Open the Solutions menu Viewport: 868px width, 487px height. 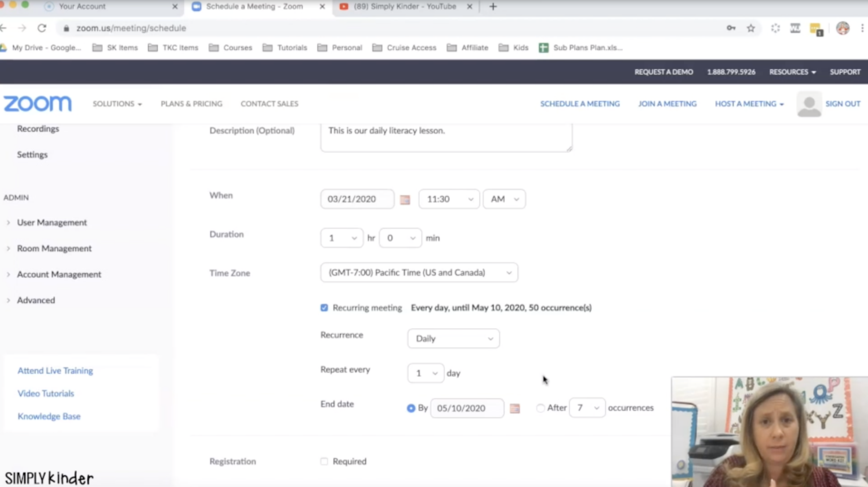[x=117, y=104]
